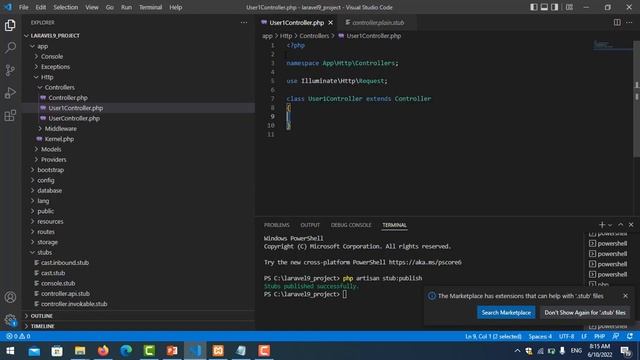Open the Extensions view
The image size is (640, 360).
coord(10,116)
